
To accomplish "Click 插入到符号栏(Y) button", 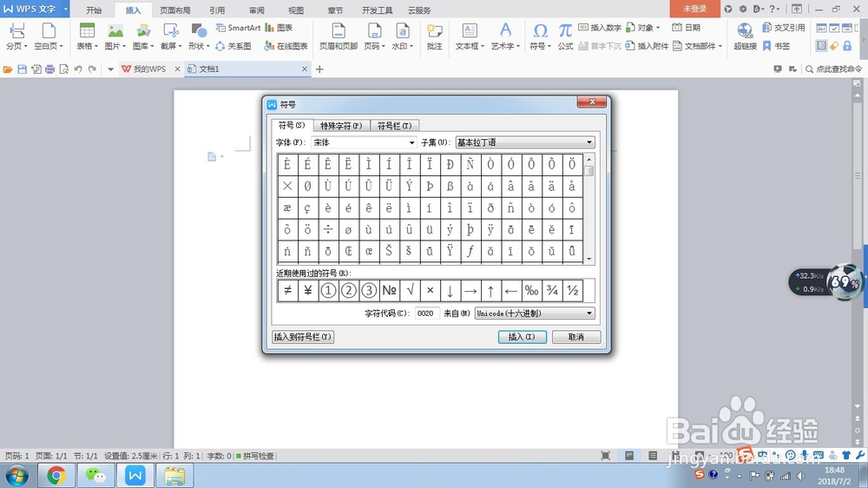I will 303,337.
